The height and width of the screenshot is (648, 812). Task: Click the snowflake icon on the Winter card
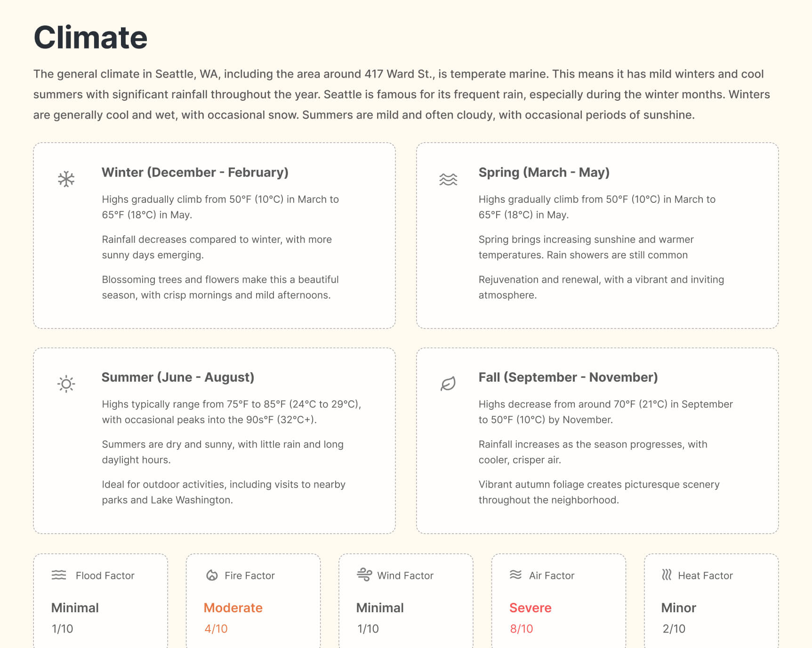66,178
